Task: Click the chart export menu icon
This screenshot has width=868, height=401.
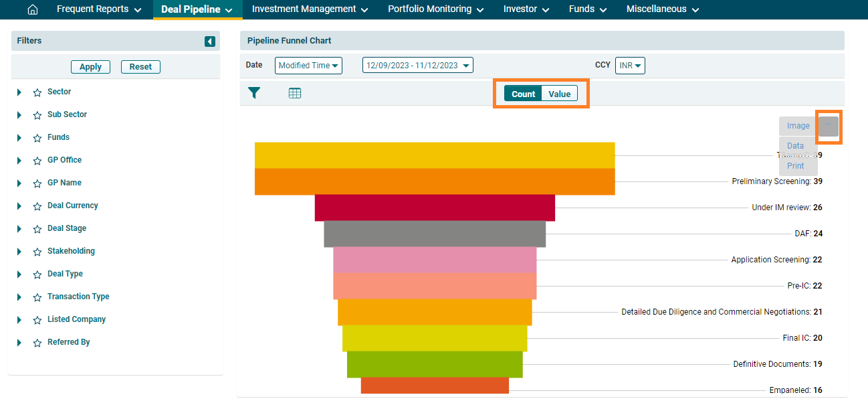Action: click(829, 126)
